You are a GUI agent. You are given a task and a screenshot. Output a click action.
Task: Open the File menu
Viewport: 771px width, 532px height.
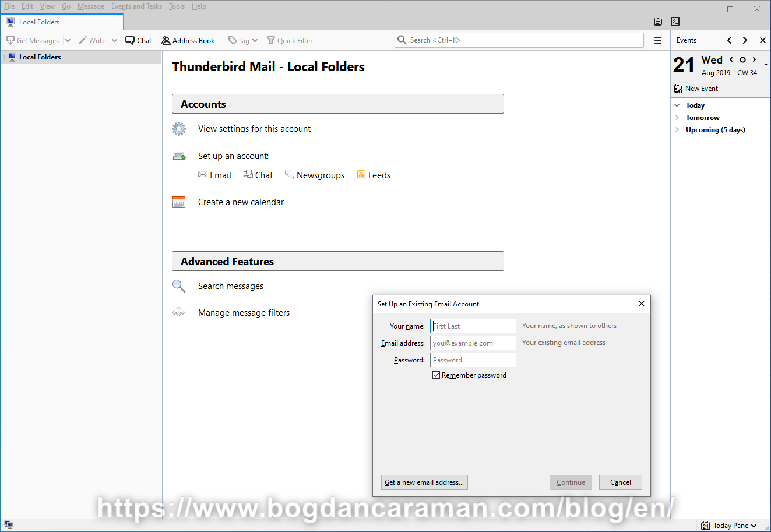9,6
